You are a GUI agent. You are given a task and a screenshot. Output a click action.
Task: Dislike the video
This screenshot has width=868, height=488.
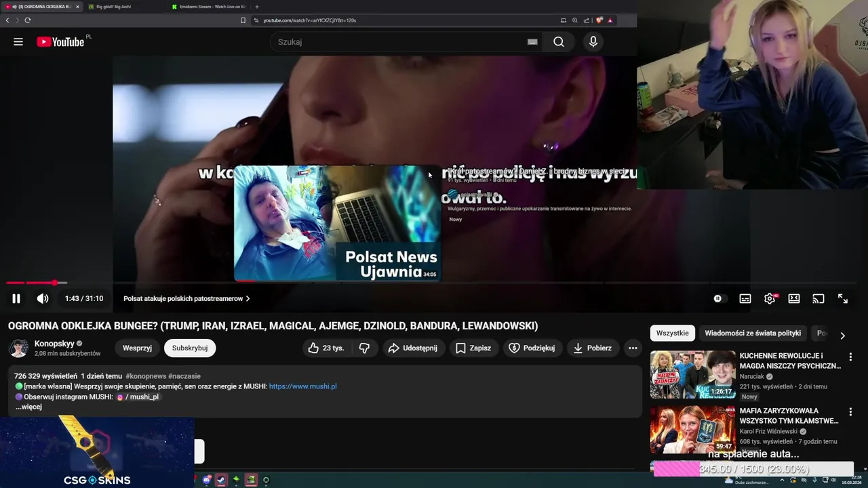(364, 348)
